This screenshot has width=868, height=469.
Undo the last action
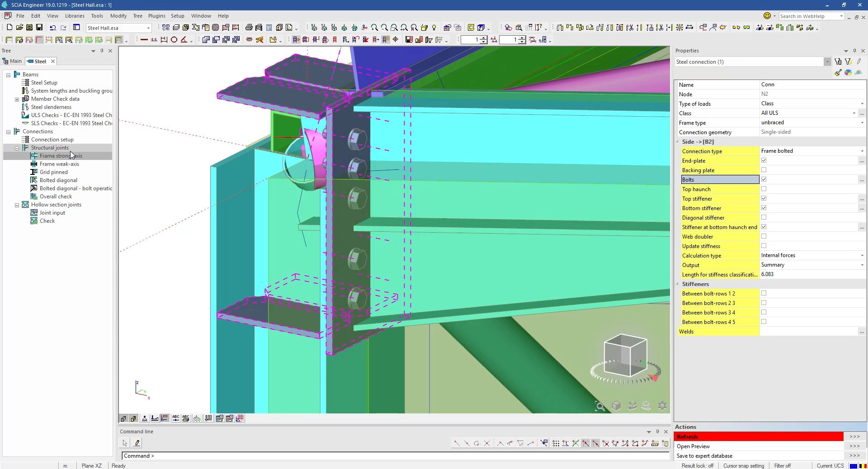[52, 27]
